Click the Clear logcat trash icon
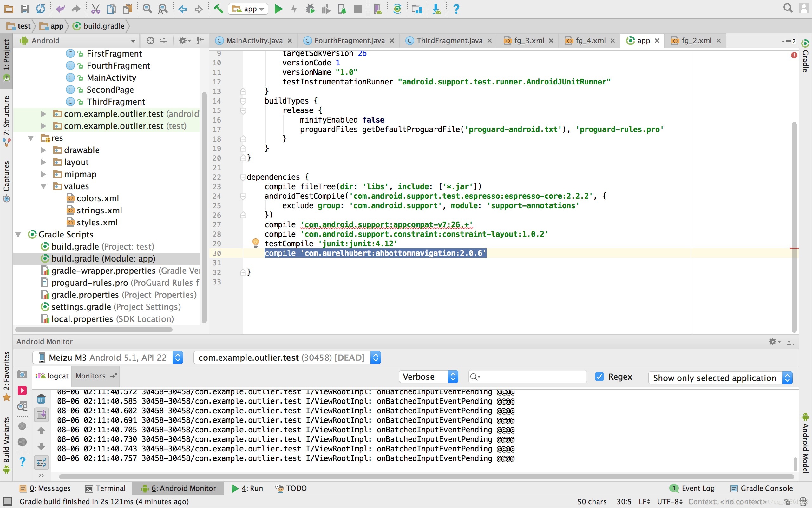This screenshot has width=812, height=508. point(41,399)
